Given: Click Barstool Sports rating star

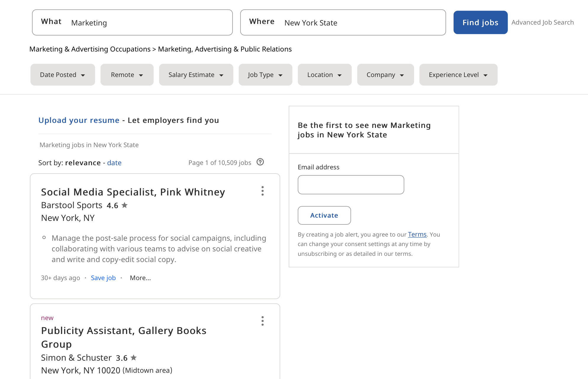Looking at the screenshot, I should coord(125,205).
